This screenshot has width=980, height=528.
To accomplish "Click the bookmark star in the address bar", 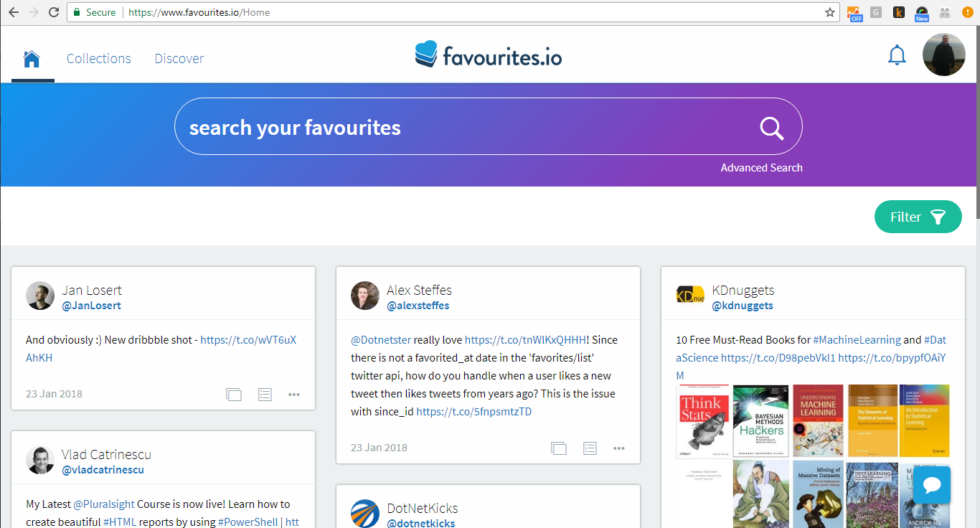I will pyautogui.click(x=829, y=12).
